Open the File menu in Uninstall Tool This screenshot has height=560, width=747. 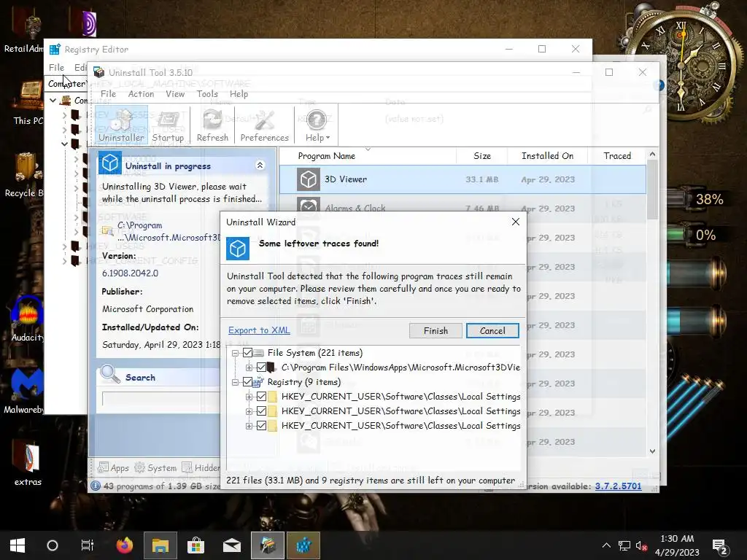(108, 94)
